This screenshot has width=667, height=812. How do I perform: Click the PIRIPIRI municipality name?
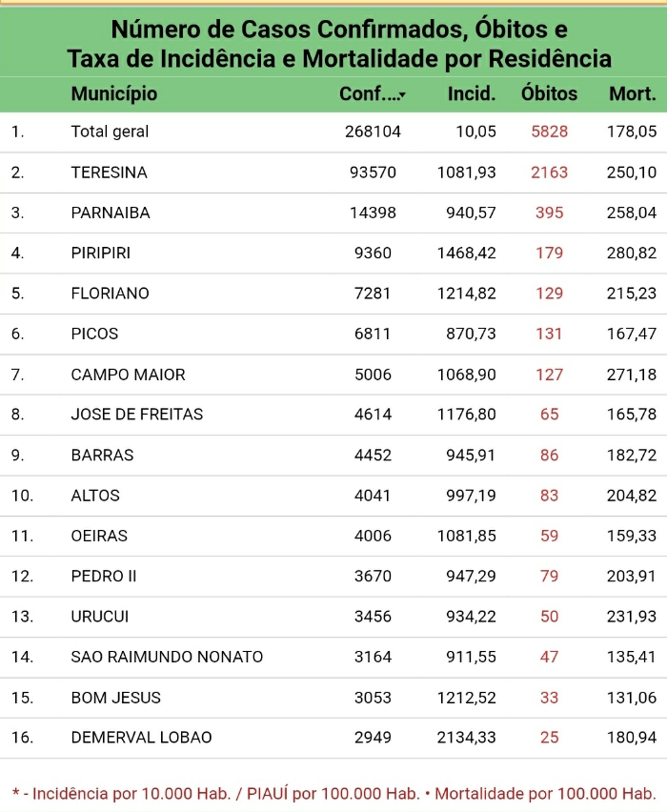click(100, 253)
